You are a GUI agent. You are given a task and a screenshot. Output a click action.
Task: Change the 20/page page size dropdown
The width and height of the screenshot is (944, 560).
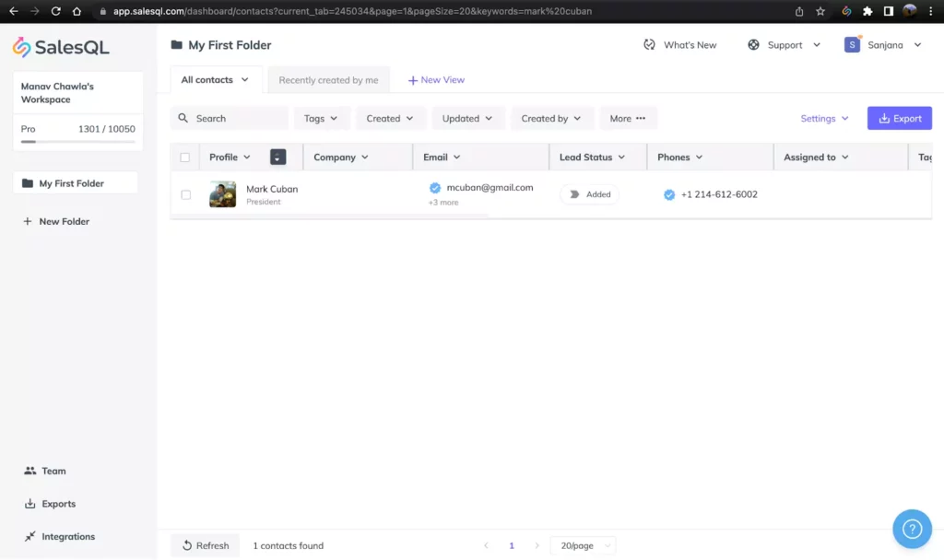click(x=582, y=545)
